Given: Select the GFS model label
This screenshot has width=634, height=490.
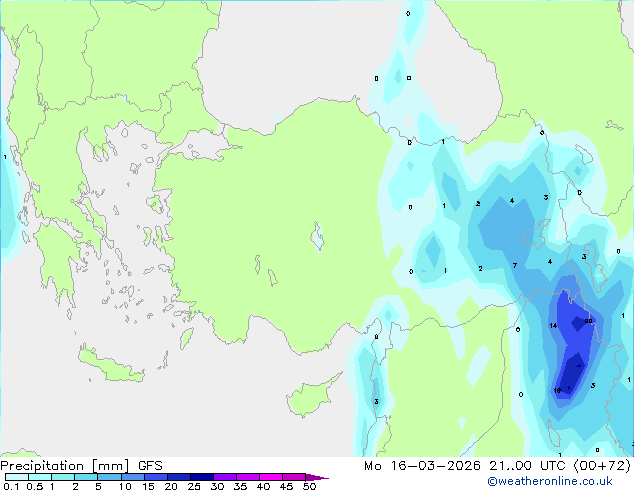Looking at the screenshot, I should tap(150, 466).
